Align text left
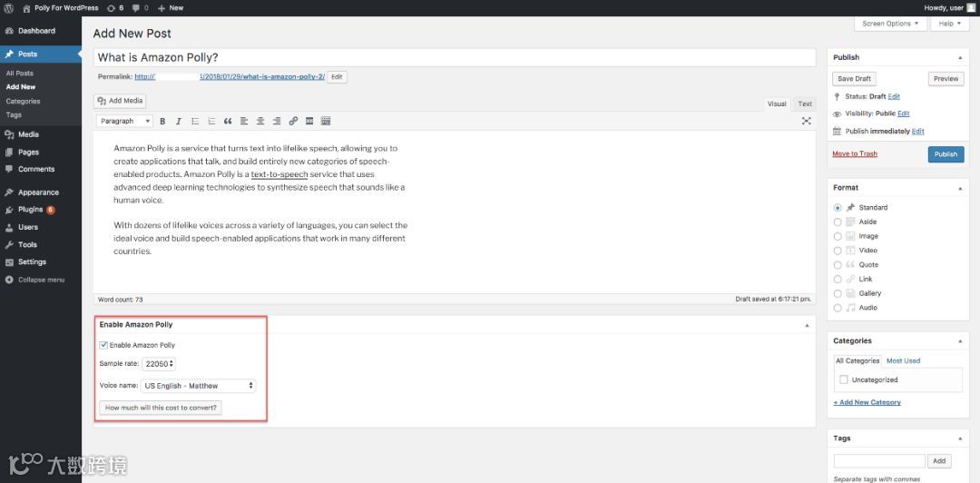The image size is (980, 483). pos(244,121)
